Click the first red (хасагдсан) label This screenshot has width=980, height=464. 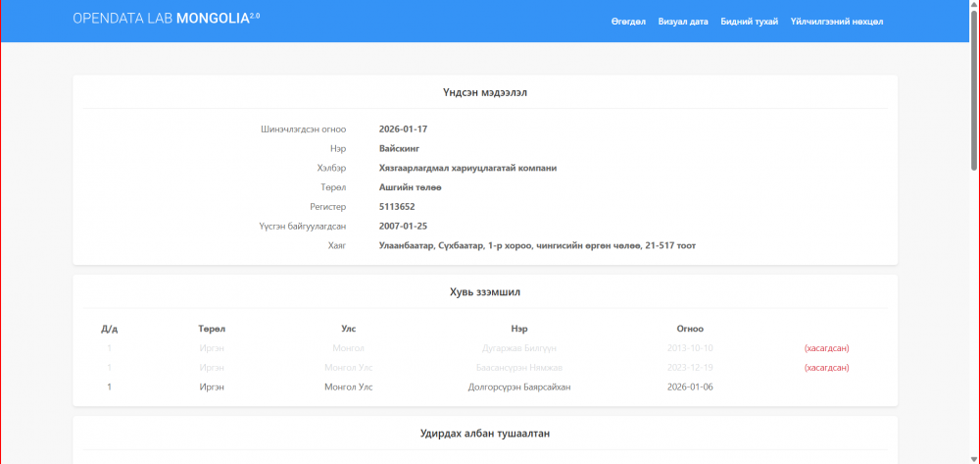click(825, 347)
